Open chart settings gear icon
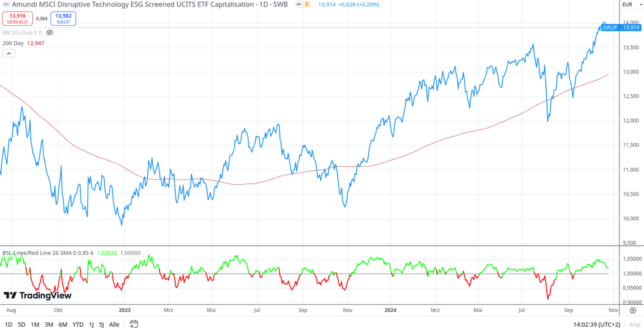644x328 pixels. pyautogui.click(x=633, y=311)
